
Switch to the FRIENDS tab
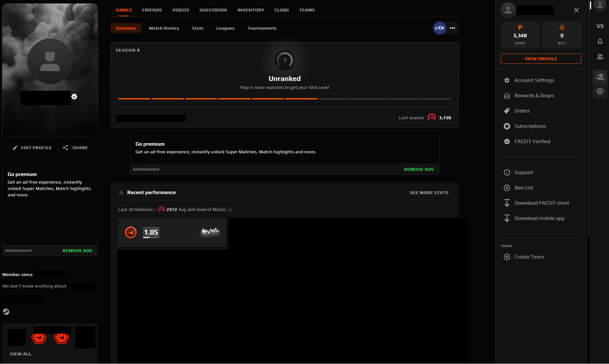coord(152,10)
